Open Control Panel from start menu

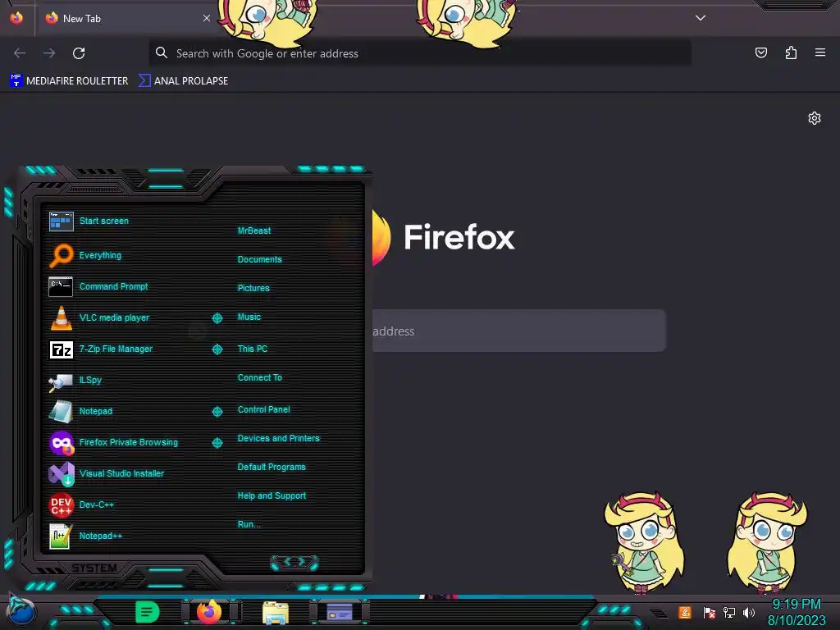(x=263, y=409)
